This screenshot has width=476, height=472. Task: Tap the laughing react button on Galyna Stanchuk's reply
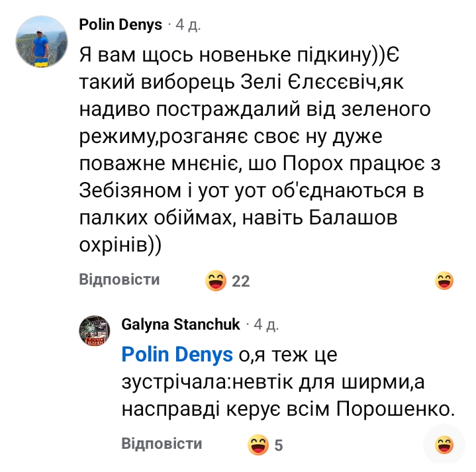[x=444, y=445]
